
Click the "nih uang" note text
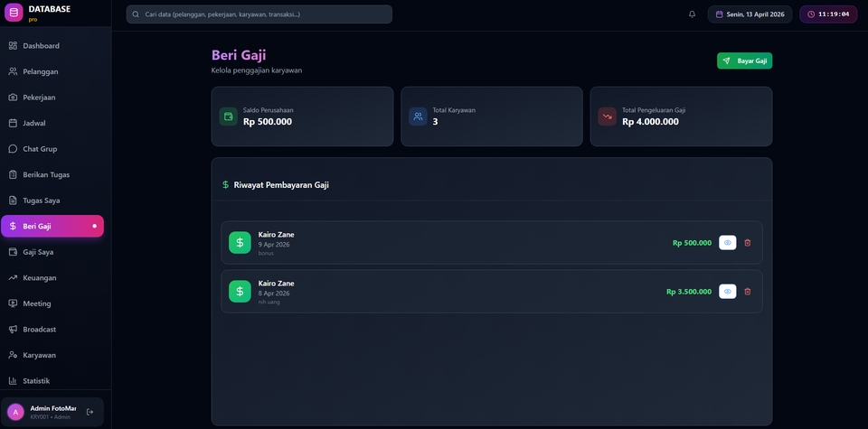point(269,302)
